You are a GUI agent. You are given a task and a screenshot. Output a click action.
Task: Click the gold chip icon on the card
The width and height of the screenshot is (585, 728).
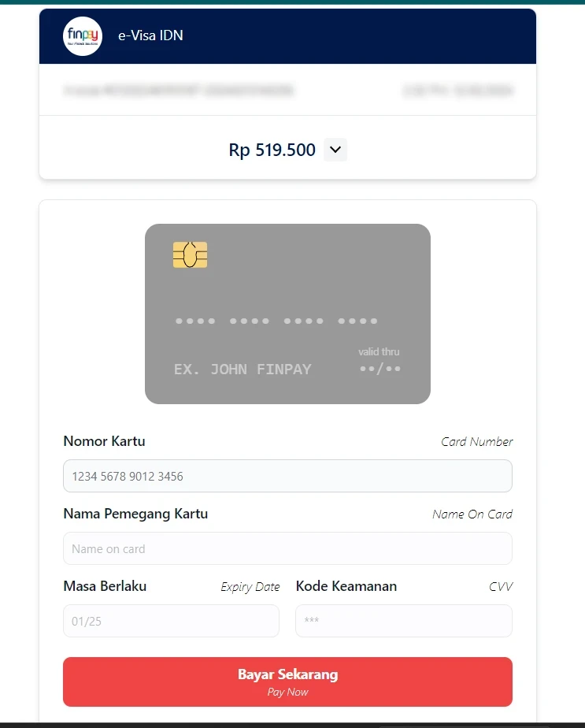pos(191,254)
